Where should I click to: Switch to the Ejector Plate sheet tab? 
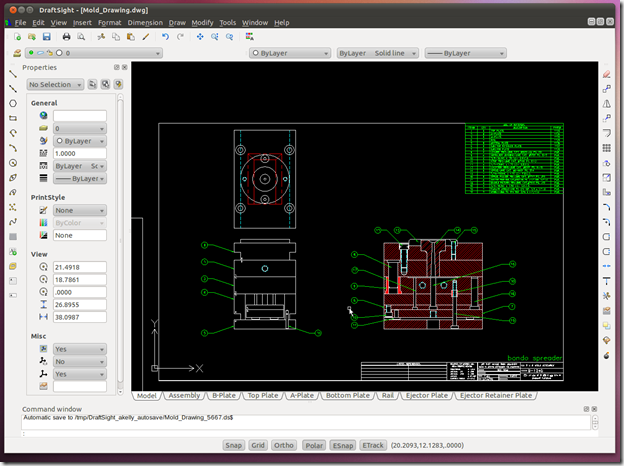(x=427, y=396)
